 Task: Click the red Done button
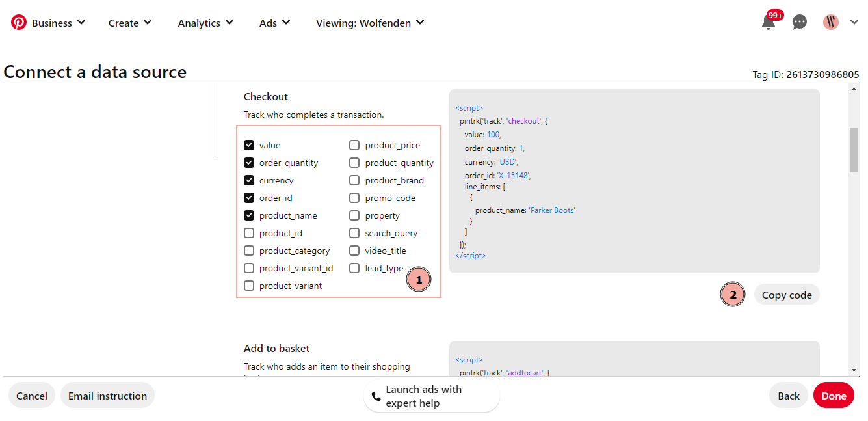[834, 396]
